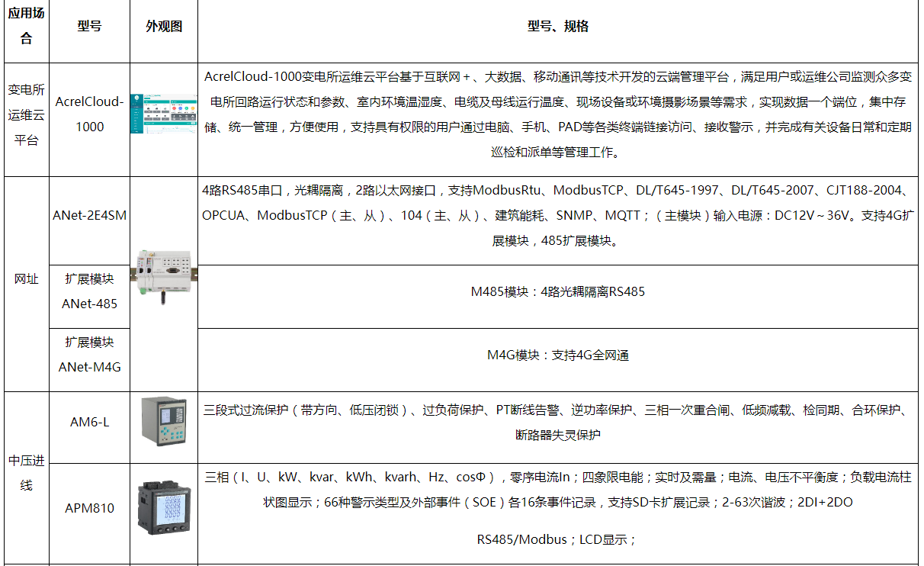
Task: Click the 应用场合 column header
Action: [26, 26]
